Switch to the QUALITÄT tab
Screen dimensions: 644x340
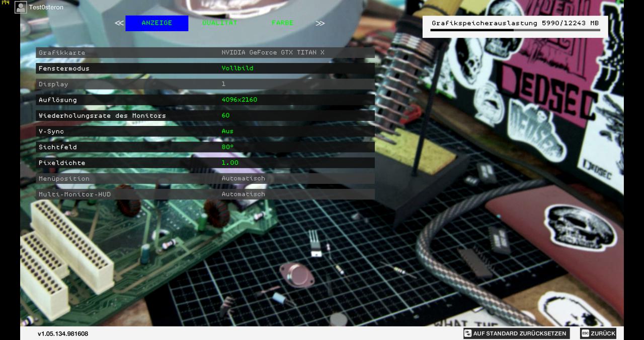[219, 23]
